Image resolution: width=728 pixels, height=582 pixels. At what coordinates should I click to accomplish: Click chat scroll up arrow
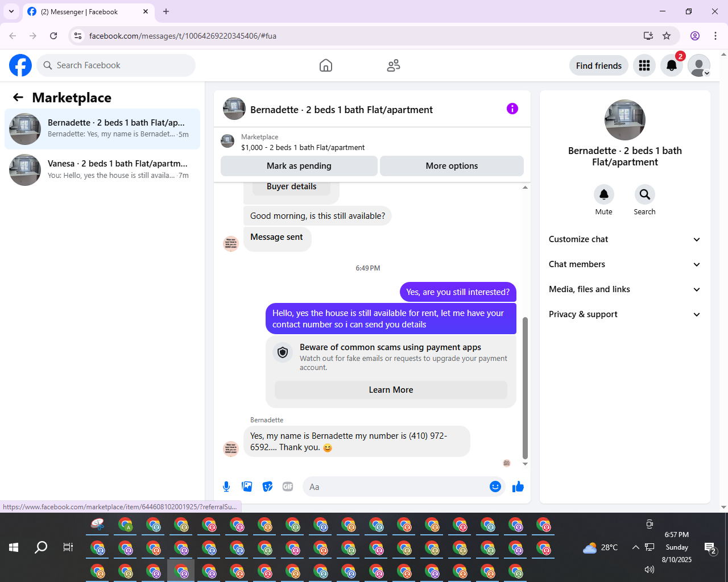click(x=525, y=187)
